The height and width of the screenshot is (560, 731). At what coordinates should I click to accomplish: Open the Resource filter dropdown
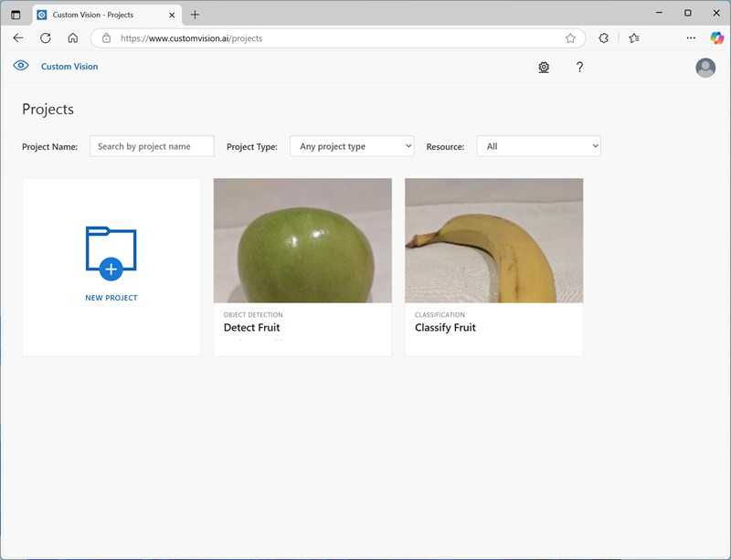click(538, 145)
